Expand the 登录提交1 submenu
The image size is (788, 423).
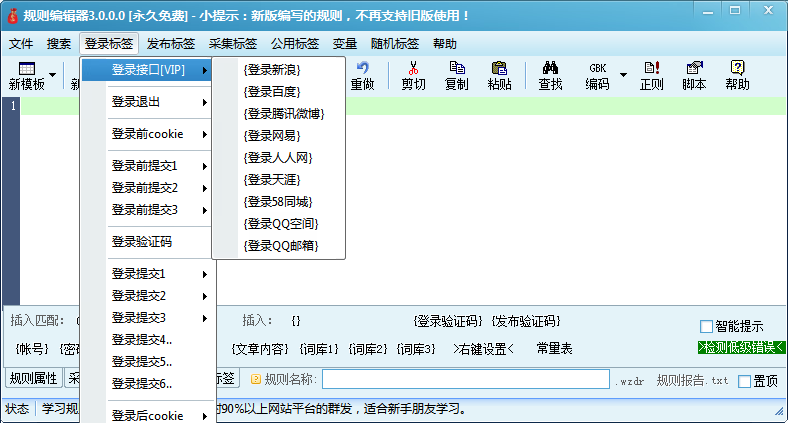point(147,274)
